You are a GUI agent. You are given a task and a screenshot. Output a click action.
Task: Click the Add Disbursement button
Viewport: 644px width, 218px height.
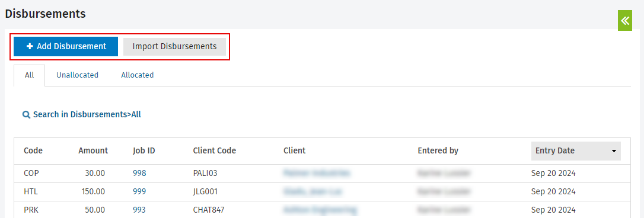point(66,46)
